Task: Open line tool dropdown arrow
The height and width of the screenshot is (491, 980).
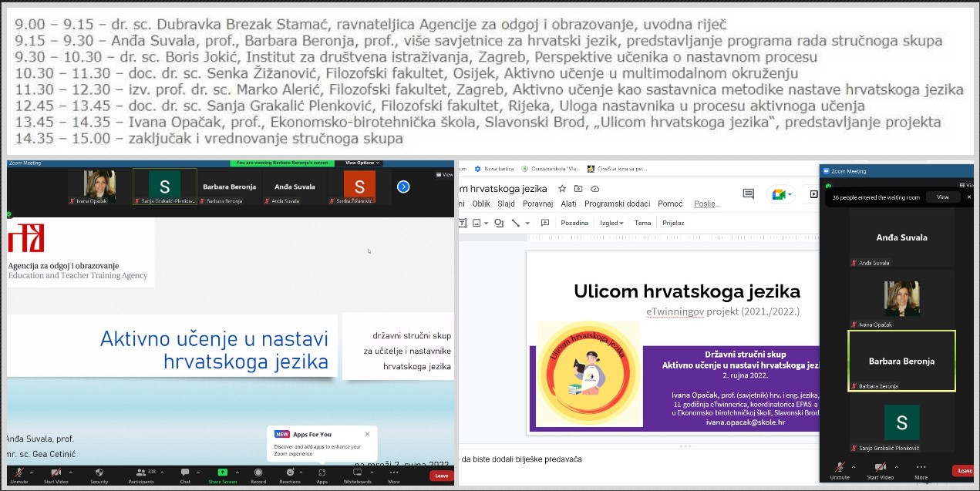Action: [527, 223]
